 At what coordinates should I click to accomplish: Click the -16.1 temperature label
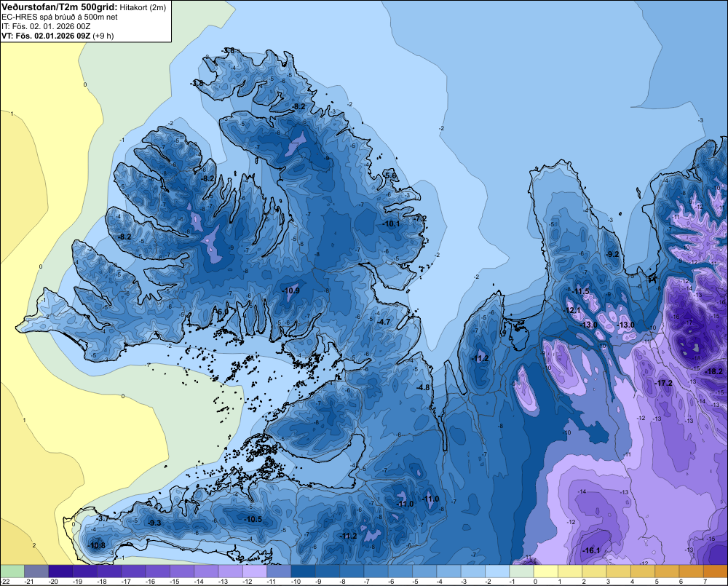point(591,550)
